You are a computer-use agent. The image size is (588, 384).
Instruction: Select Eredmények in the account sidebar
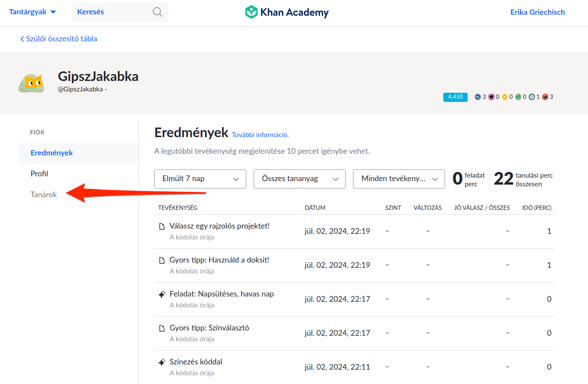pos(51,153)
